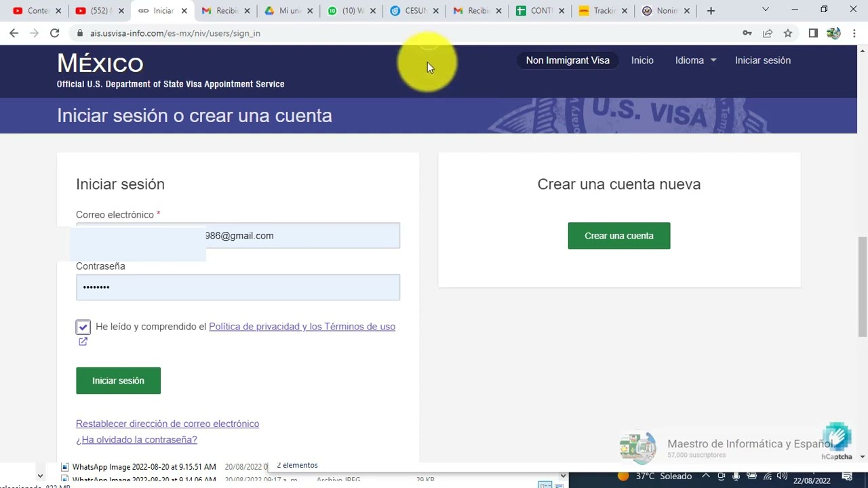Open the external link icon under the checkbox
The image size is (868, 488).
click(83, 342)
